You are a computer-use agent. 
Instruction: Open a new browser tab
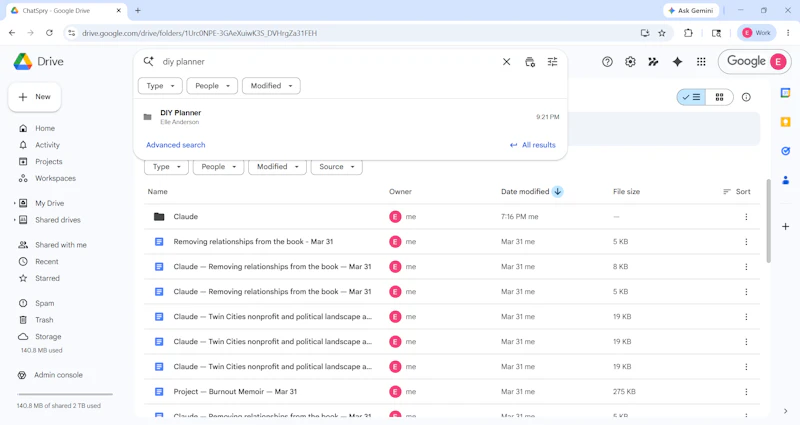tap(138, 10)
